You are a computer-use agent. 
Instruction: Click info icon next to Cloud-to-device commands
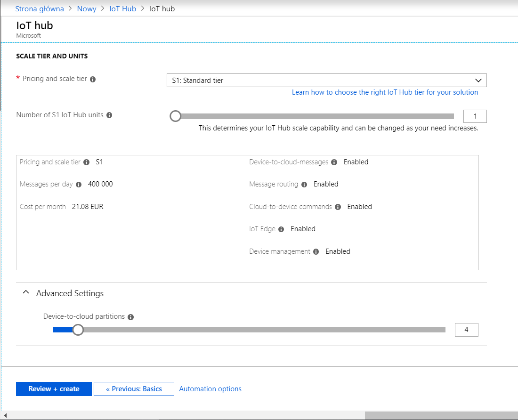coord(338,207)
